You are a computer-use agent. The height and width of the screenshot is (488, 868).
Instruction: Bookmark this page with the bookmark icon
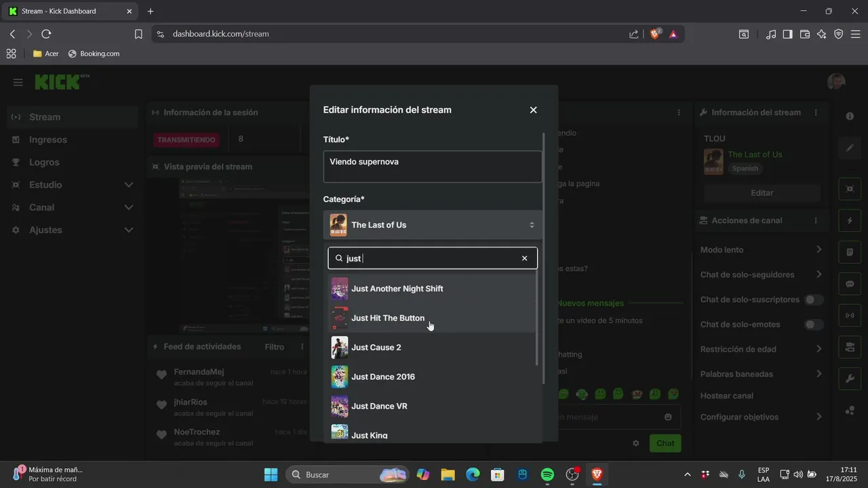[138, 34]
